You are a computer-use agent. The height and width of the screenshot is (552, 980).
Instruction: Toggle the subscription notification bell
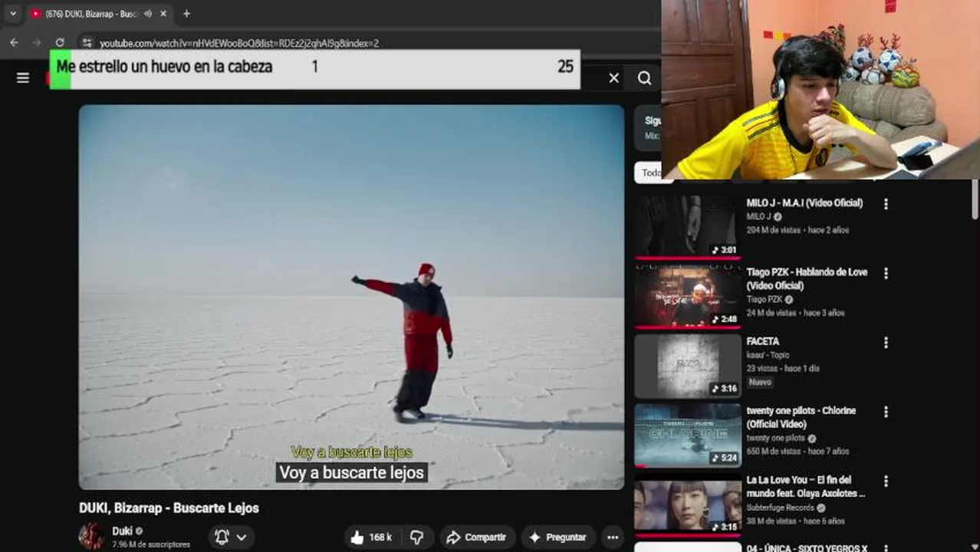point(222,537)
